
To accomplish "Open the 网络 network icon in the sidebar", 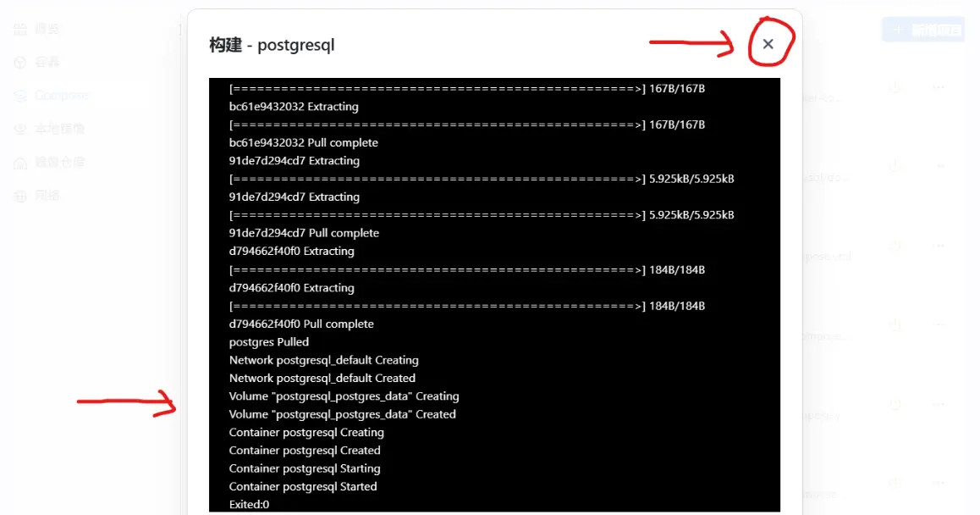I will tap(20, 196).
